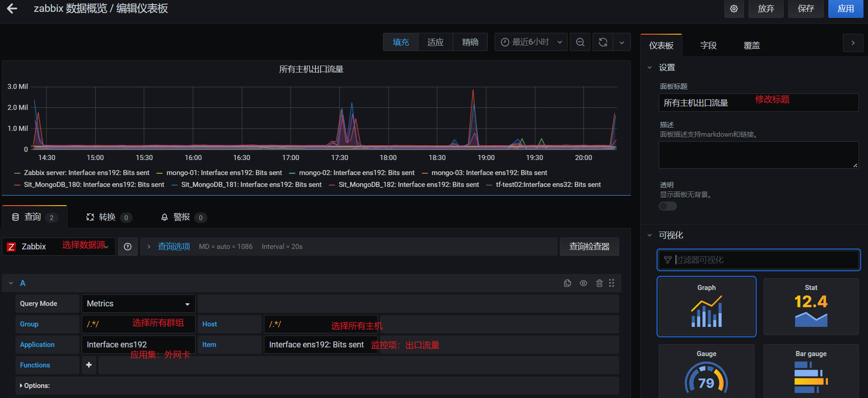This screenshot has width=868, height=398.
Task: Open the Query Mode Metrics dropdown
Action: 138,304
